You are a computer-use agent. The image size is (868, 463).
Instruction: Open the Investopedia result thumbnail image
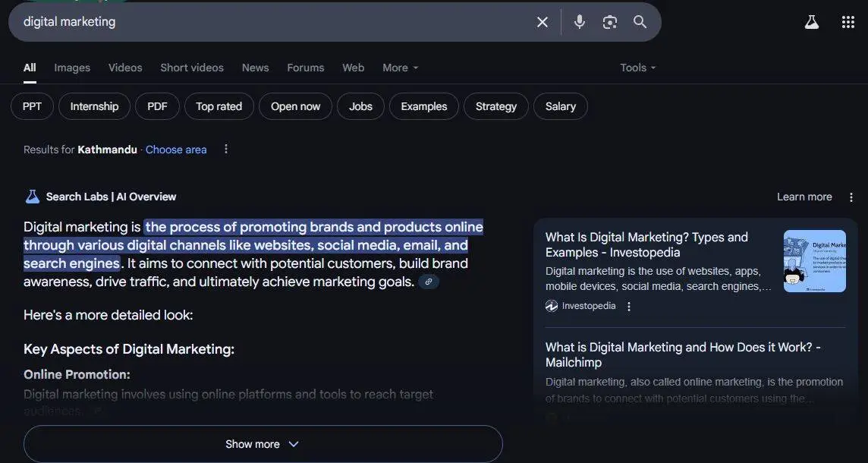click(x=814, y=261)
